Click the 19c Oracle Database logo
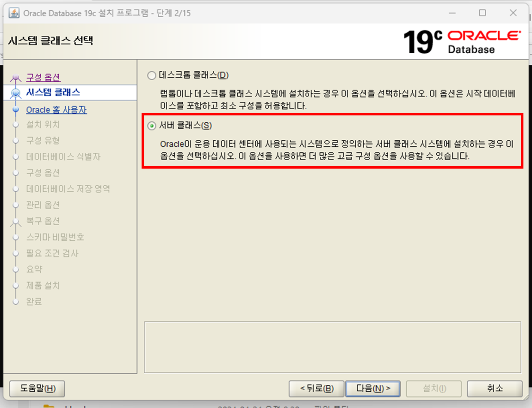Image resolution: width=532 pixels, height=408 pixels. [x=462, y=42]
